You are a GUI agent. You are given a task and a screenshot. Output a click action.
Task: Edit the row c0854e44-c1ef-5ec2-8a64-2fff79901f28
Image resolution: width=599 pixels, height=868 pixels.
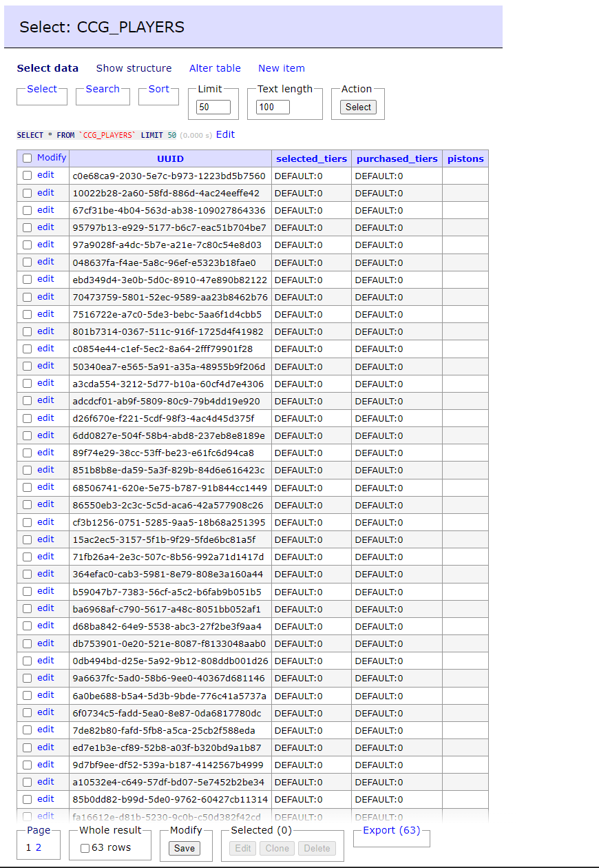click(45, 348)
